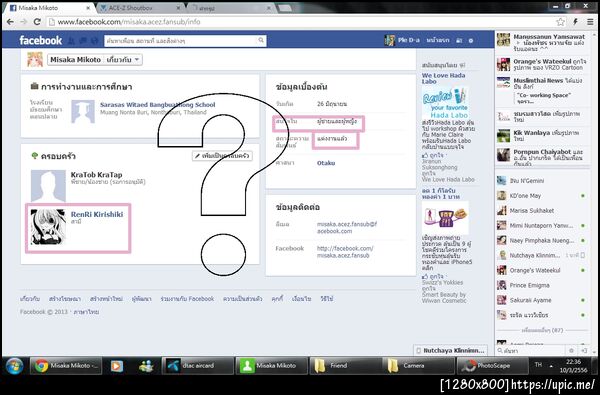Open Manussanun Yamsawat ticker story
This screenshot has width=600, height=395.
click(x=542, y=42)
